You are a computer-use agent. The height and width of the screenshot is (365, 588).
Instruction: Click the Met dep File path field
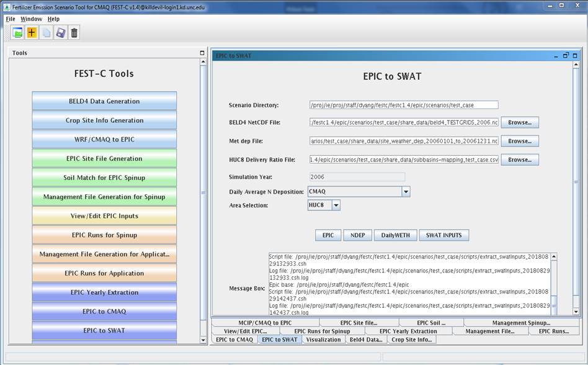point(404,141)
